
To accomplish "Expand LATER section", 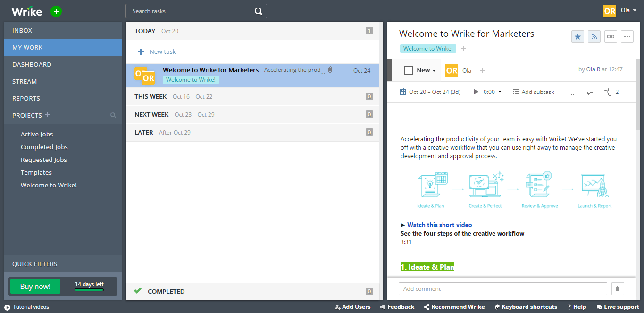I will pos(252,132).
